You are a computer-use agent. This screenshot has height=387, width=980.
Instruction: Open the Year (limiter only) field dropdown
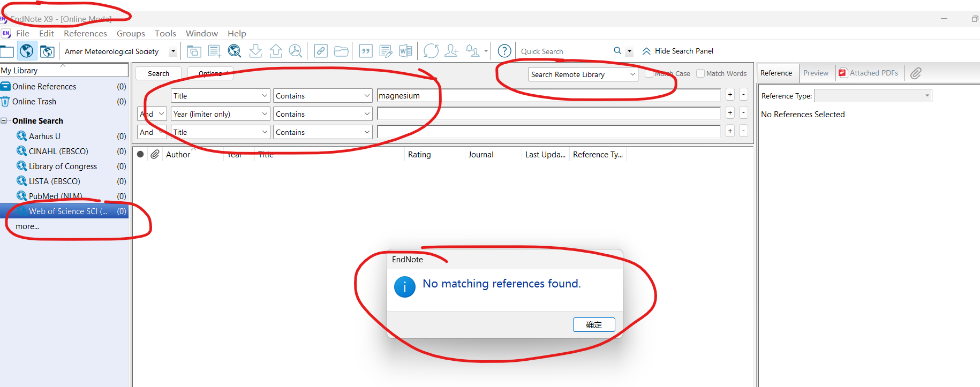(x=220, y=114)
